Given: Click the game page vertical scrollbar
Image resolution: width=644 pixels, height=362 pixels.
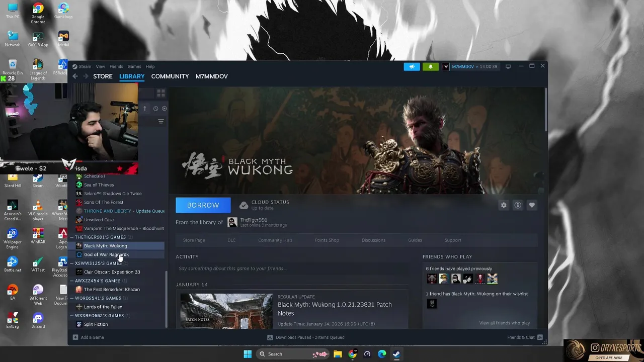Looking at the screenshot, I should coord(546,111).
